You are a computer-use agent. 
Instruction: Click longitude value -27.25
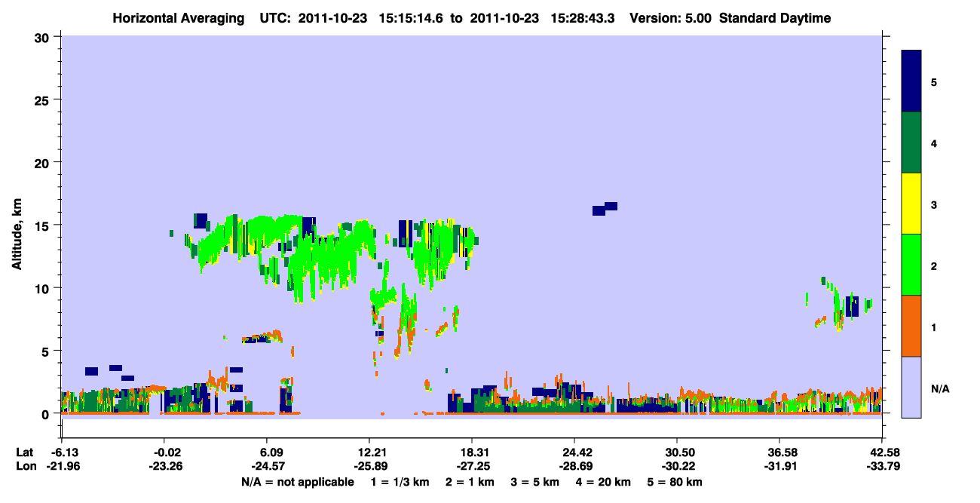point(472,466)
